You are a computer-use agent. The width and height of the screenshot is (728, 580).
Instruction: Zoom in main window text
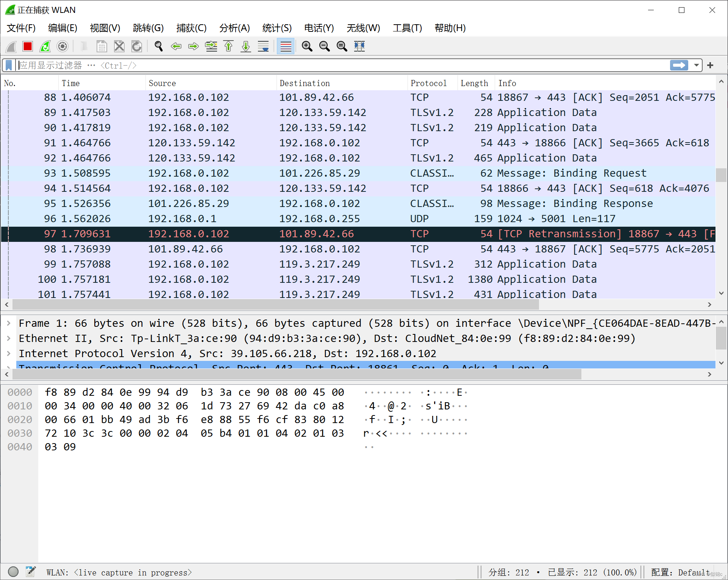307,46
